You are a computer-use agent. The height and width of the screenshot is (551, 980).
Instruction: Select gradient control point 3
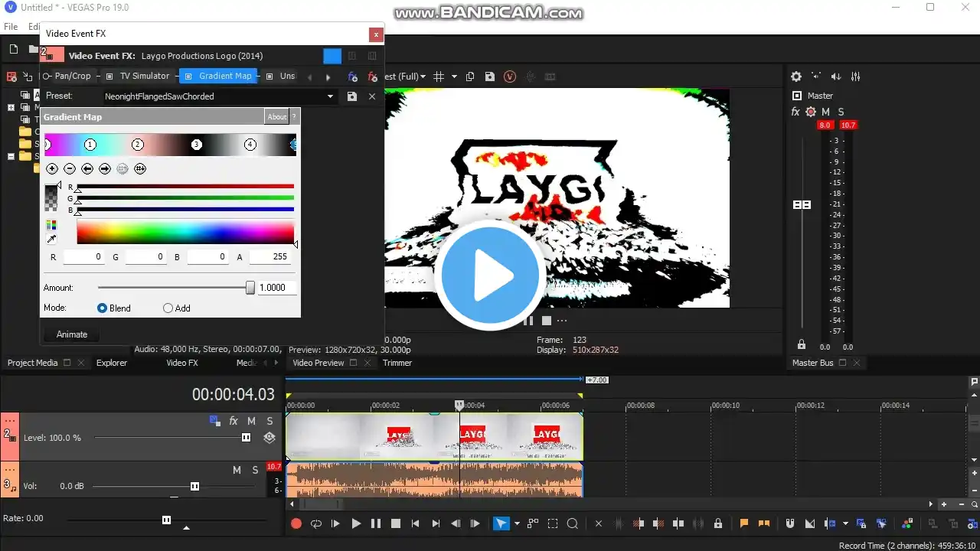[x=197, y=145]
